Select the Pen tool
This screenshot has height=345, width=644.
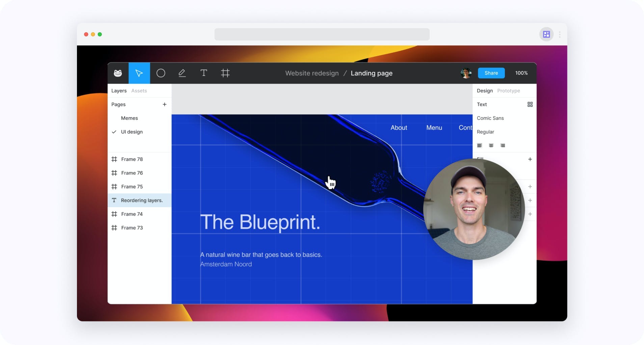[182, 73]
